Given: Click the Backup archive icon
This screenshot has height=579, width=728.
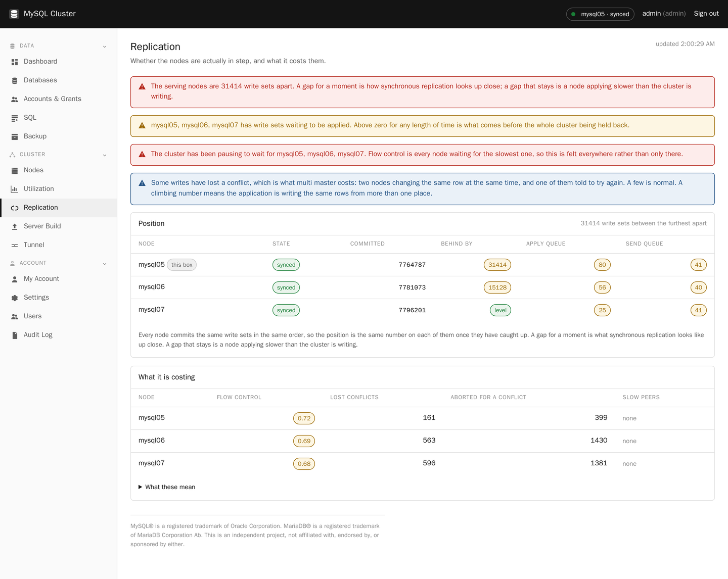Looking at the screenshot, I should [15, 136].
